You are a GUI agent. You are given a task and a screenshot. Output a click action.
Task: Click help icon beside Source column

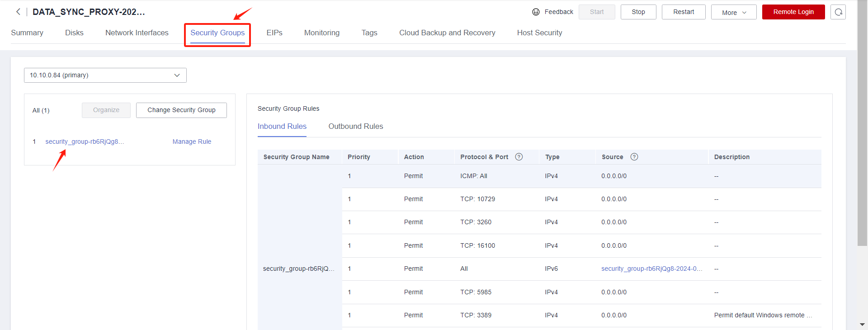pyautogui.click(x=634, y=157)
